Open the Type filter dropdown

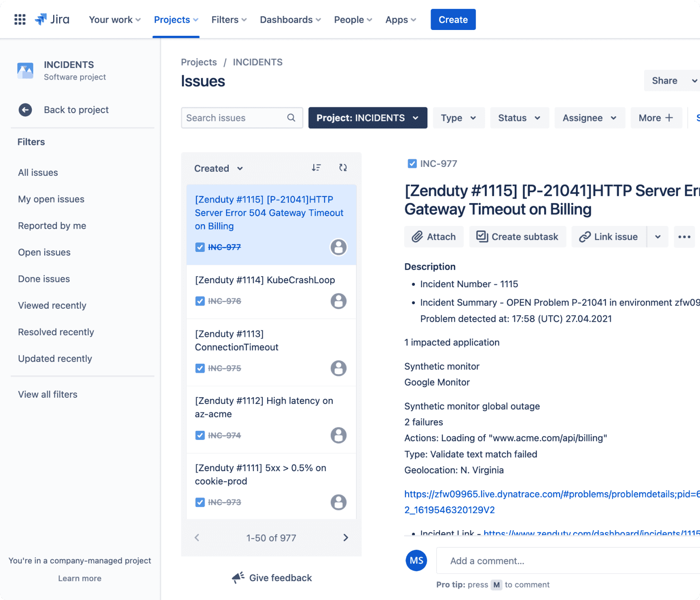point(459,118)
